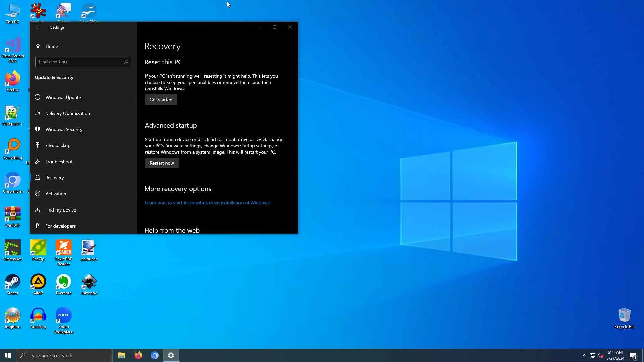This screenshot has width=644, height=362.
Task: Open the clean installation of Windows link
Action: click(207, 203)
